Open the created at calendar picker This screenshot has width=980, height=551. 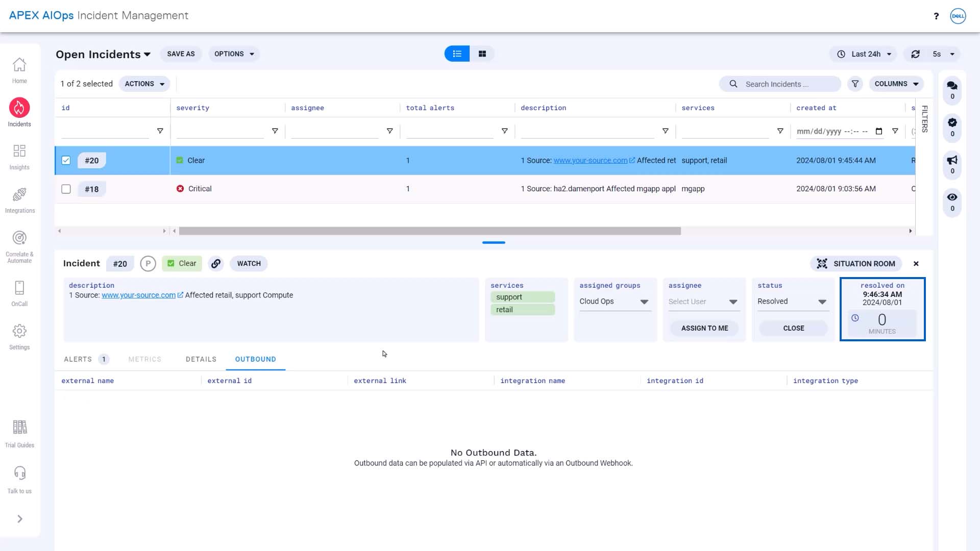tap(879, 131)
